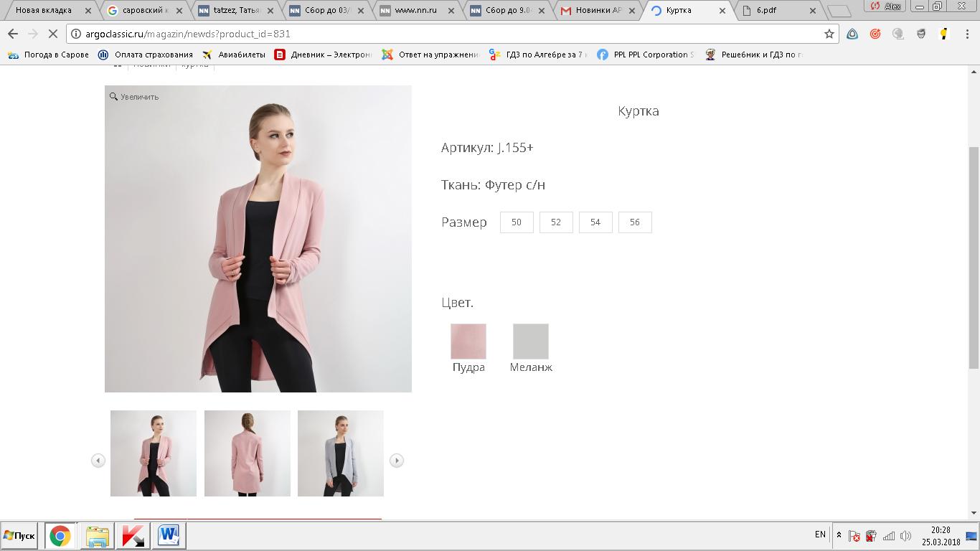Click the EN language indicator

coord(820,534)
